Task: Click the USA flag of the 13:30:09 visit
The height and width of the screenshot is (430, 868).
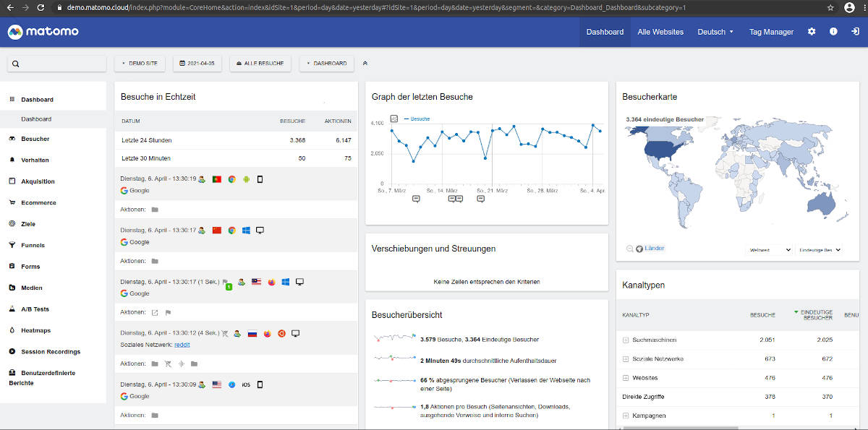Action: click(x=216, y=384)
